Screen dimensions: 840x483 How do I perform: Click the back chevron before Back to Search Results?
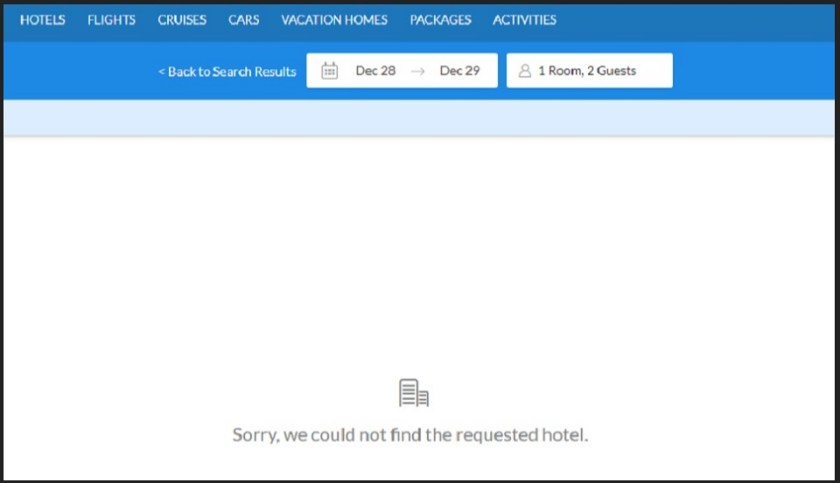pyautogui.click(x=161, y=71)
